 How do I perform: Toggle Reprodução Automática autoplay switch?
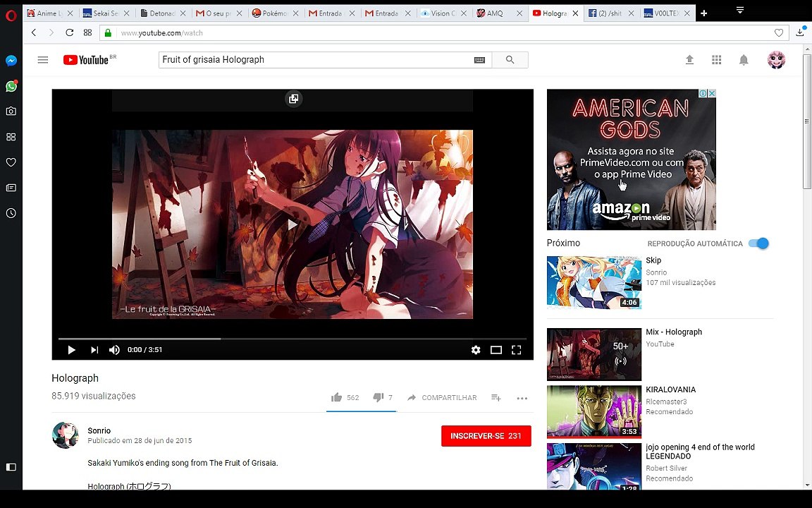759,243
